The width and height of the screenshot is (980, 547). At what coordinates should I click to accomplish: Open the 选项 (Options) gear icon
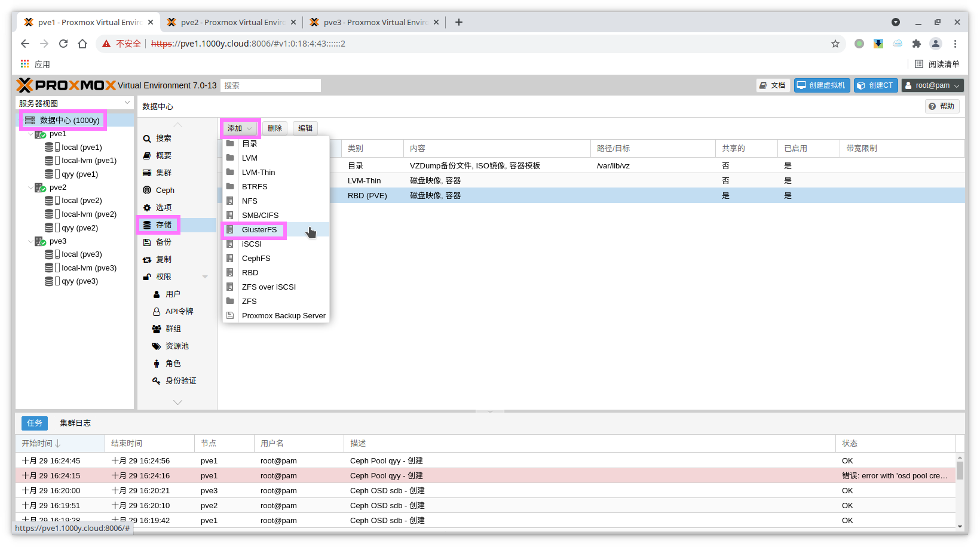(147, 208)
